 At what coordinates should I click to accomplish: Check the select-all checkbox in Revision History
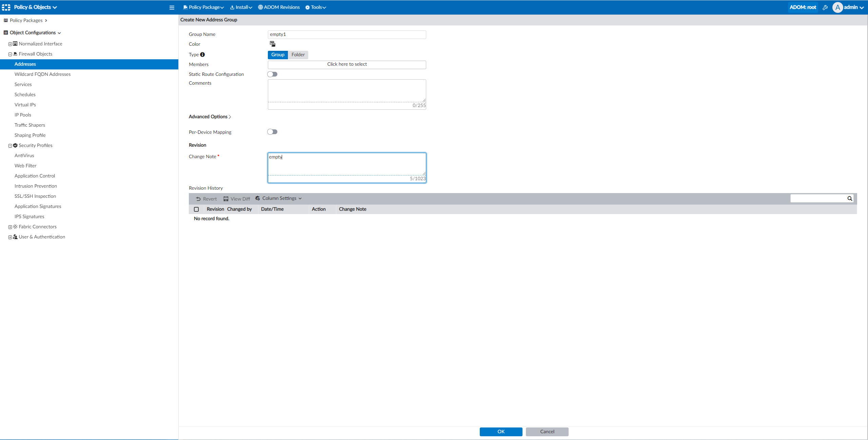[196, 209]
